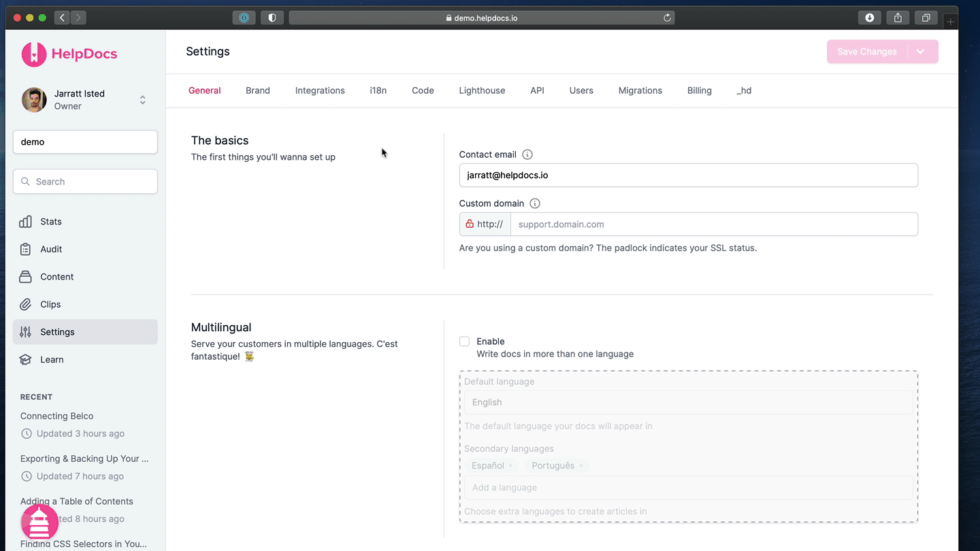Click the Add a language field

688,488
